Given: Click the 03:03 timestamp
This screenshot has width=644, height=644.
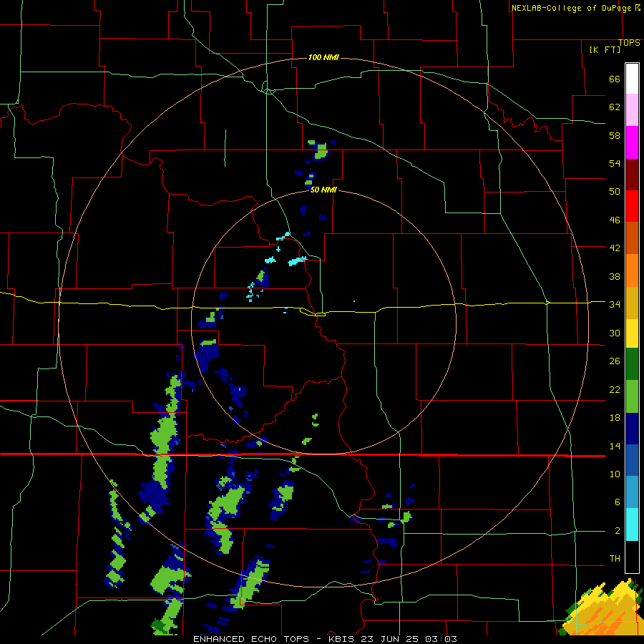Looking at the screenshot, I should coord(441,639).
